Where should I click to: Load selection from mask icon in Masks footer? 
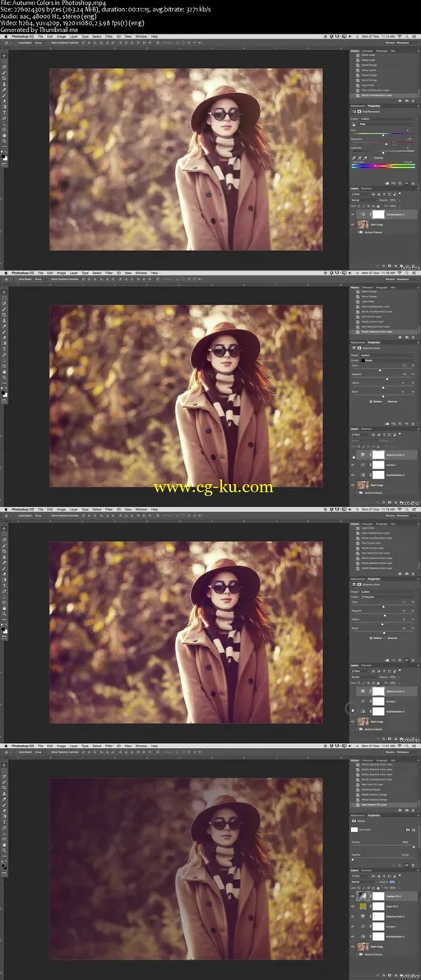(x=394, y=865)
